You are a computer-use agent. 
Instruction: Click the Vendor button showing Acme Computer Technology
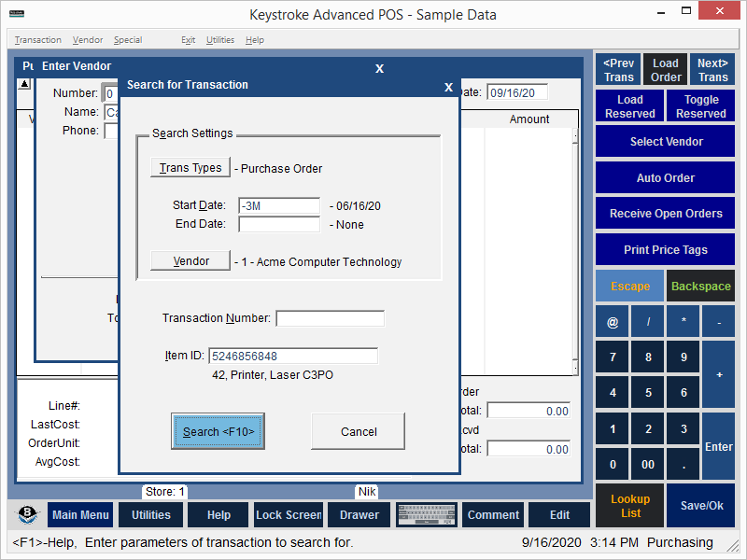190,260
